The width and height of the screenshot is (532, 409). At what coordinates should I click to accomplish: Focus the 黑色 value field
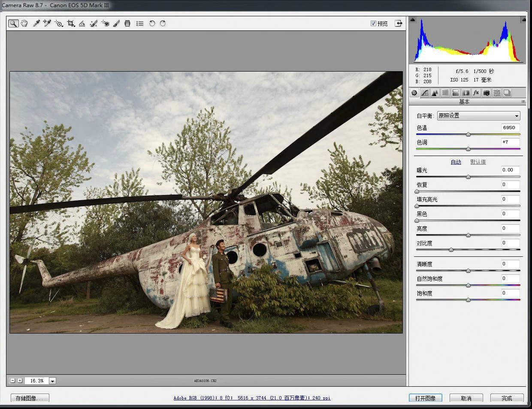point(510,214)
